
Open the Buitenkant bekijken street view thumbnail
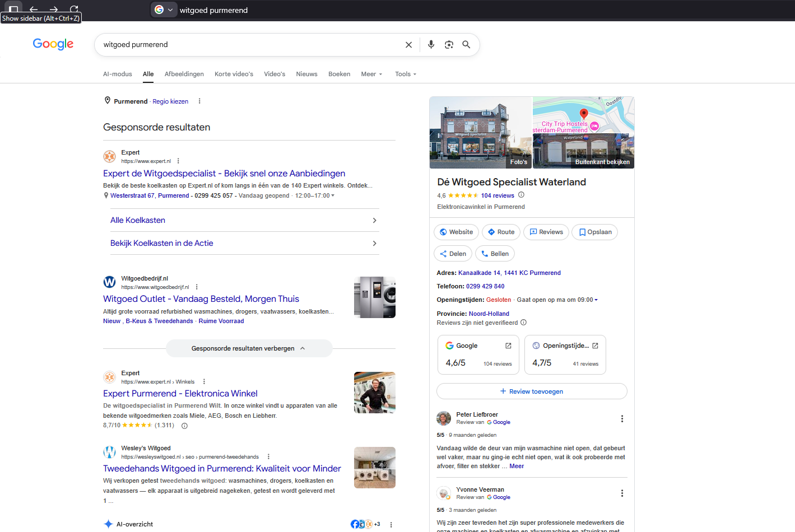coord(583,151)
